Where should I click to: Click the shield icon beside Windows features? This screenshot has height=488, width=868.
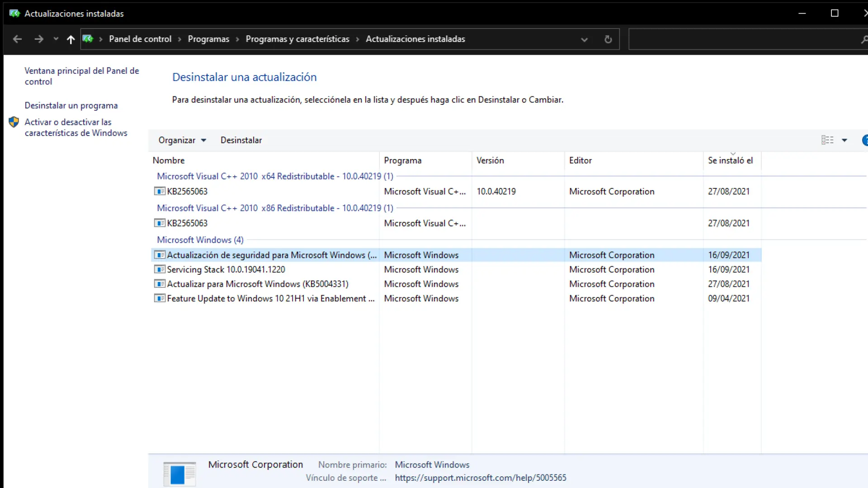point(14,122)
